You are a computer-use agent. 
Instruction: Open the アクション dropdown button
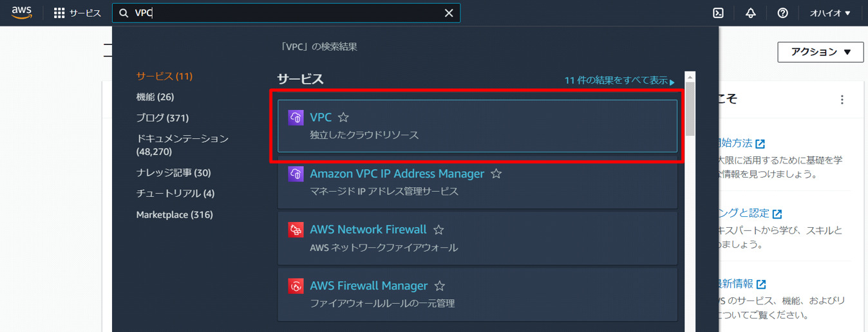click(x=820, y=52)
